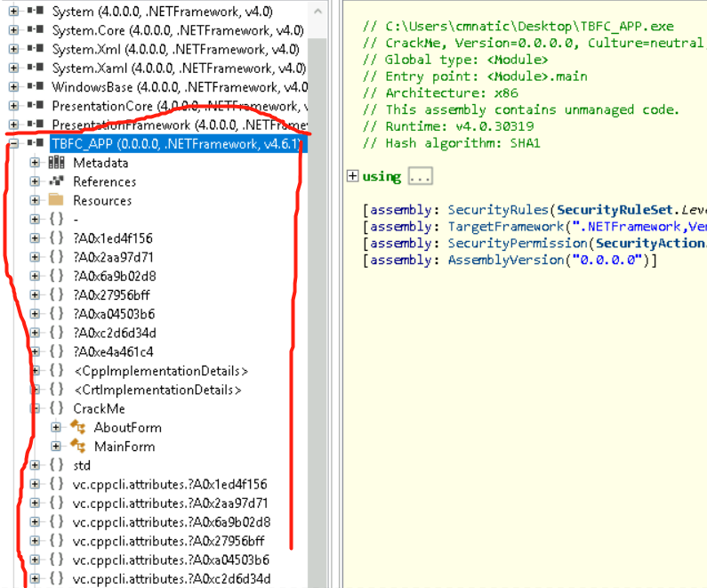Click the TBFC_APP assembly icon

click(x=36, y=144)
